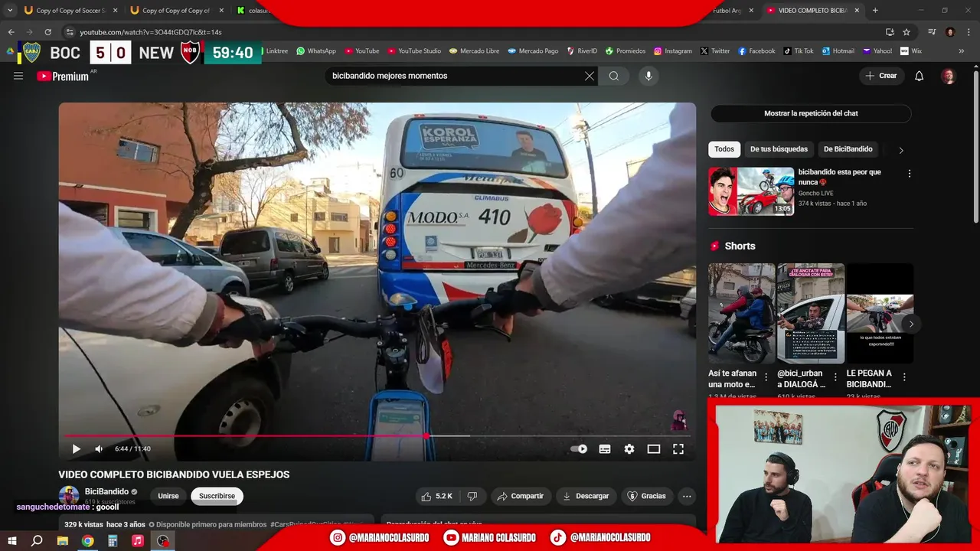Start voice search with microphone icon
Viewport: 980px width, 551px height.
click(648, 76)
